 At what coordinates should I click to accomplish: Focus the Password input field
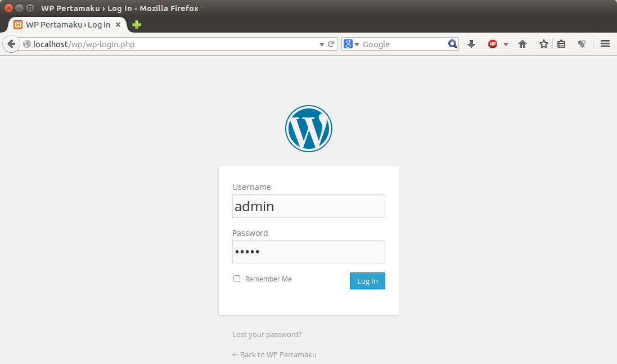[x=308, y=252]
